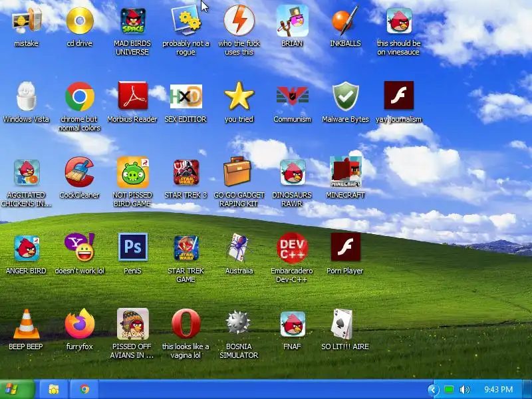The width and height of the screenshot is (532, 399).
Task: Open the 'you tried' gold star icon
Action: 239,96
